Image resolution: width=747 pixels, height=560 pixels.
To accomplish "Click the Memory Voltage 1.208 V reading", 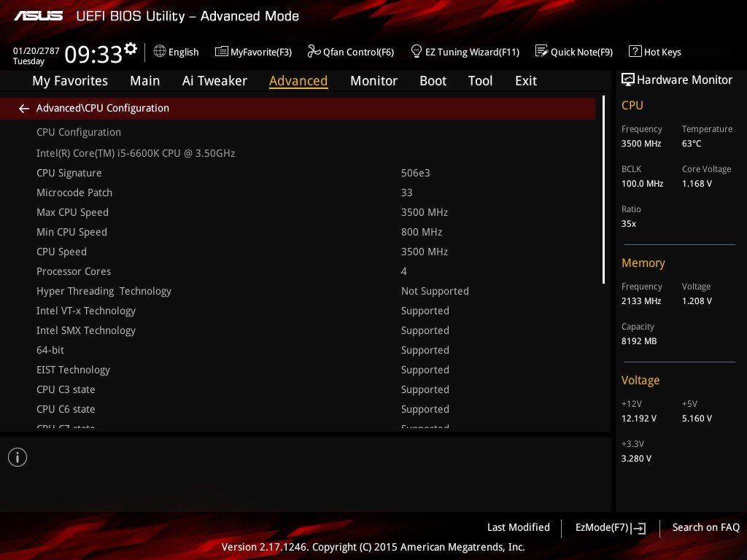I will (697, 301).
